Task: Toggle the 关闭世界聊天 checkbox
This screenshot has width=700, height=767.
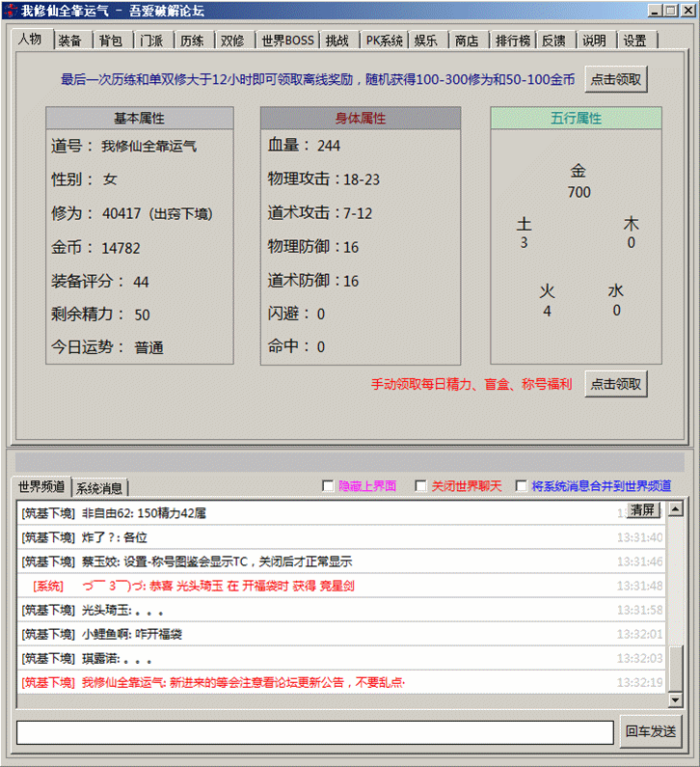Action: (x=420, y=486)
